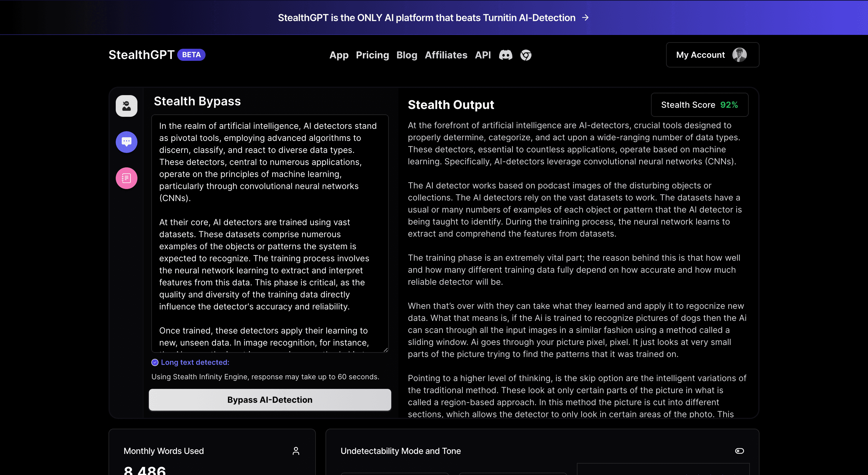Open the App navigation item
868x475 pixels.
click(339, 55)
